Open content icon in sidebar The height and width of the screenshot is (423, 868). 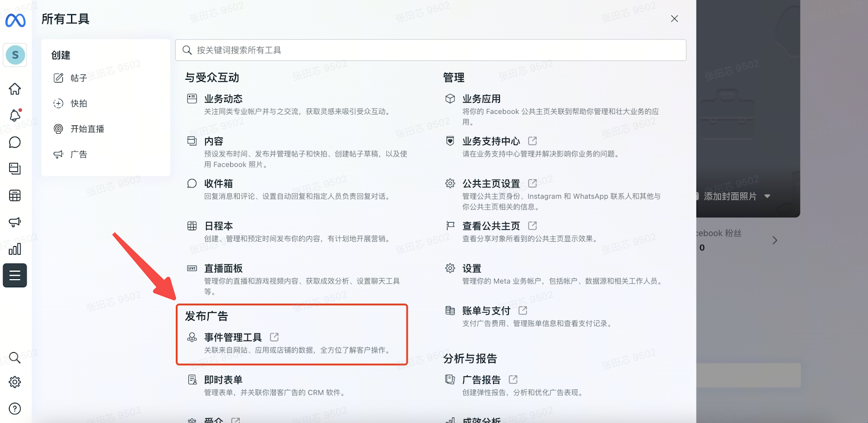click(15, 169)
